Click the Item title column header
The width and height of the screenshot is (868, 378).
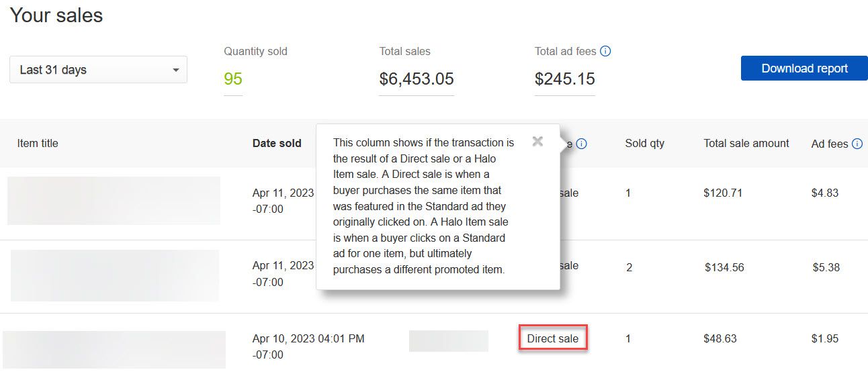pyautogui.click(x=38, y=143)
